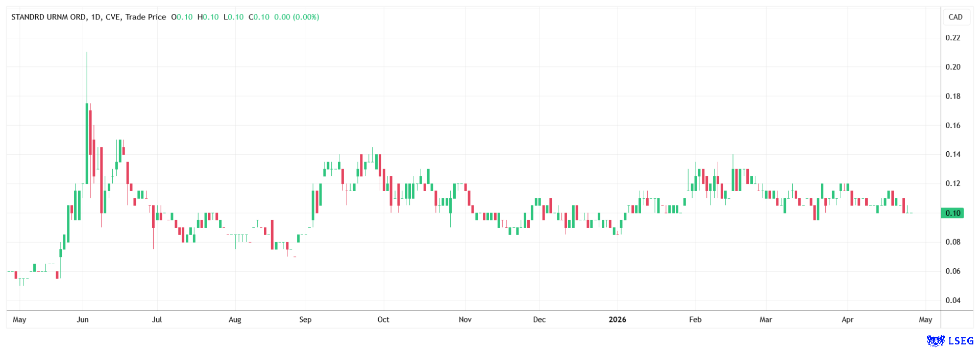This screenshot has height=348, width=980.
Task: Click the LSEG logo
Action: [950, 340]
